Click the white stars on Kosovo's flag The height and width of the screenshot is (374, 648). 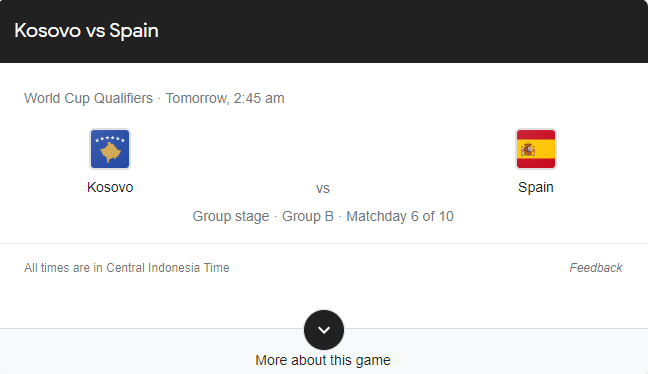tap(110, 138)
